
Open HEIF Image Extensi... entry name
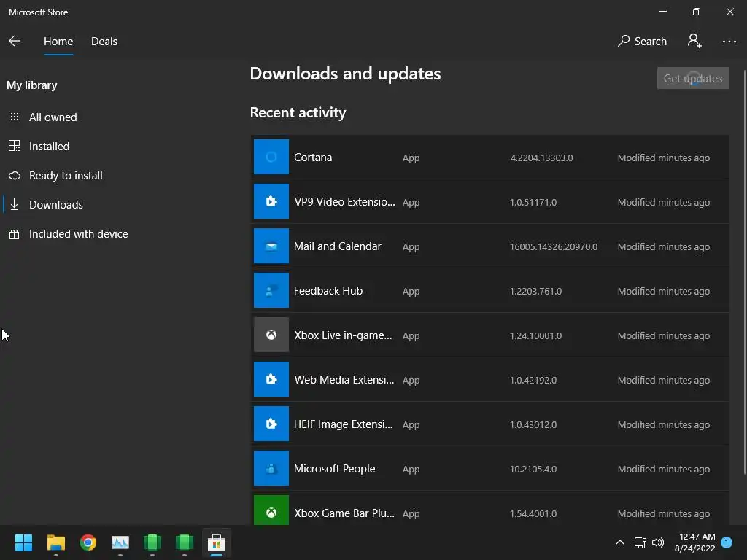(344, 424)
